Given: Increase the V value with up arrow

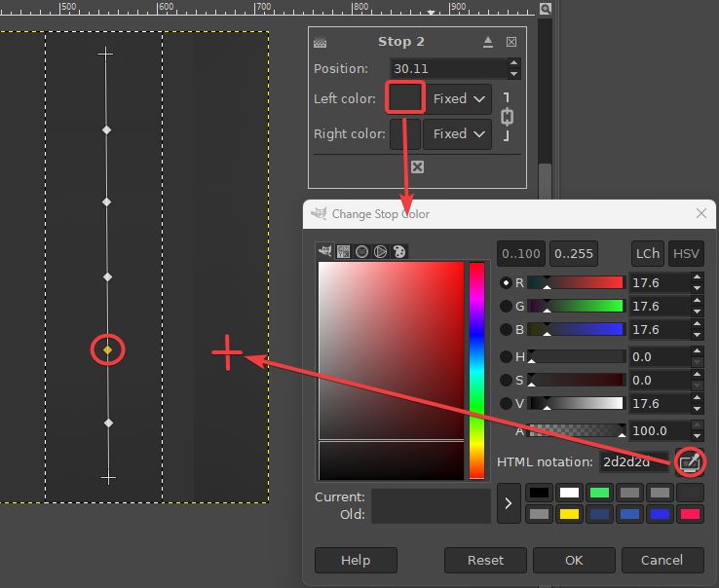Looking at the screenshot, I should (697, 398).
